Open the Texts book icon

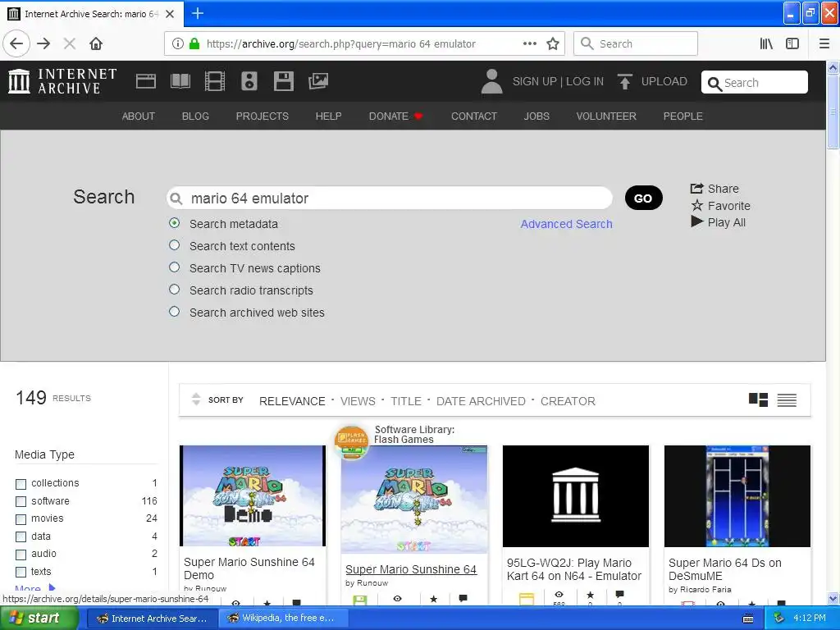180,81
